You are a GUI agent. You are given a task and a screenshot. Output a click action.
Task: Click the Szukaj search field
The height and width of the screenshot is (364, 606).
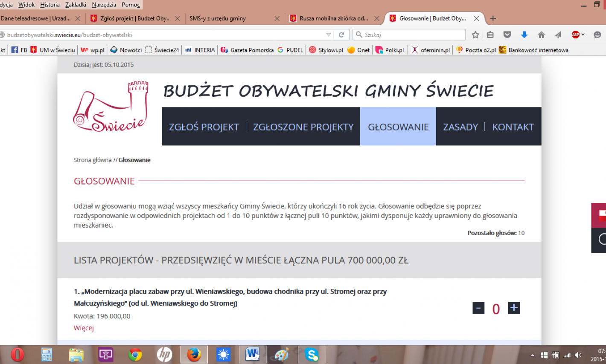pyautogui.click(x=409, y=35)
